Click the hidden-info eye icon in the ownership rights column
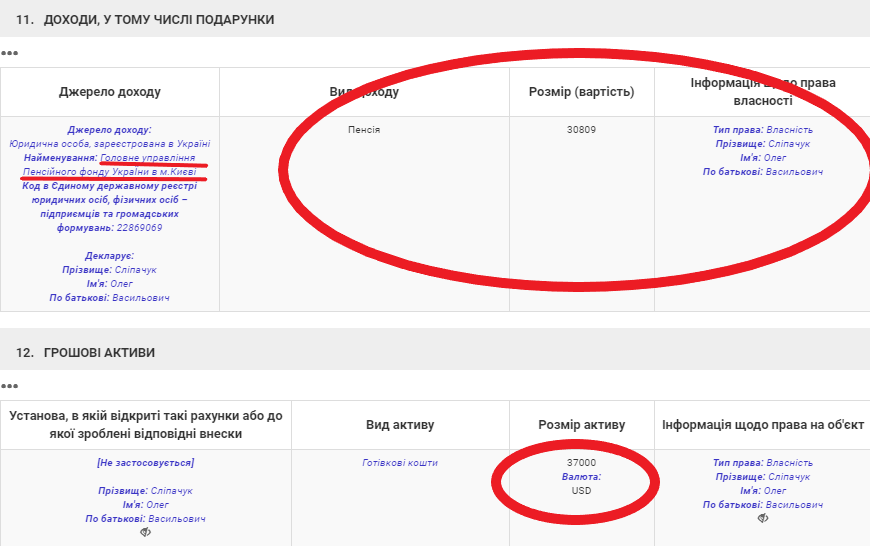This screenshot has width=870, height=546. (x=763, y=518)
